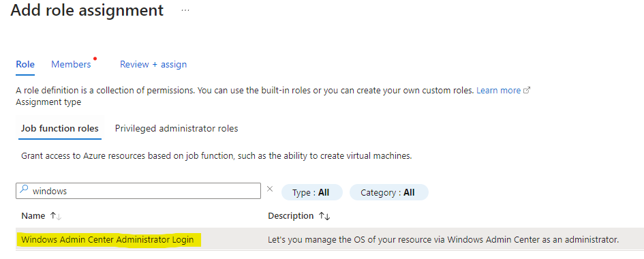This screenshot has height=259, width=644.
Task: Open the Learn more link
Action: point(498,90)
